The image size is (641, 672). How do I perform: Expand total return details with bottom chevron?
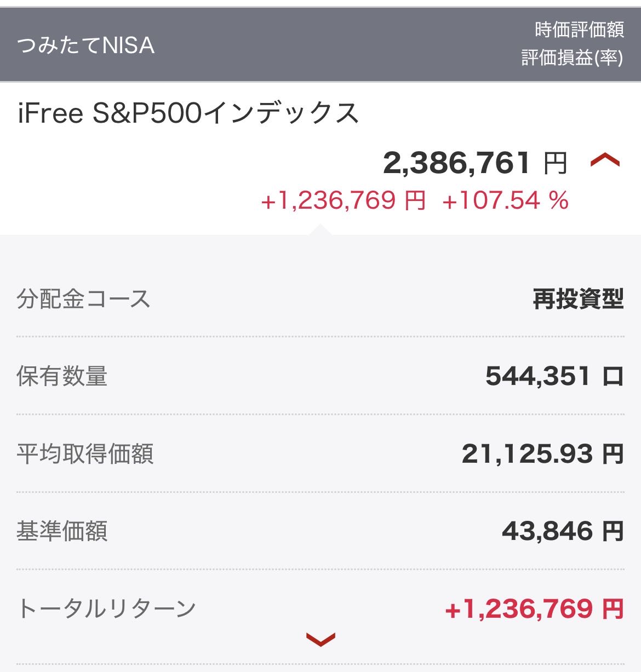tap(321, 639)
